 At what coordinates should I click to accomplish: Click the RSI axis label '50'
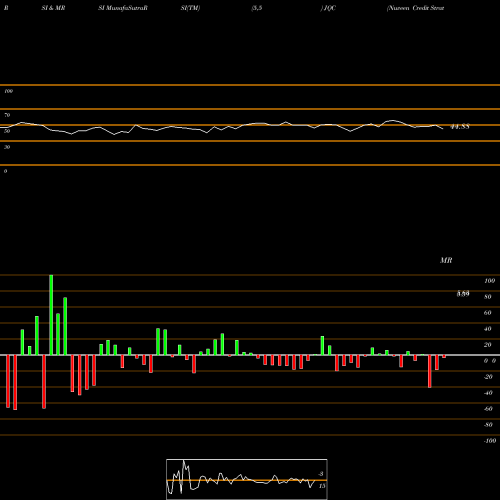point(7,131)
